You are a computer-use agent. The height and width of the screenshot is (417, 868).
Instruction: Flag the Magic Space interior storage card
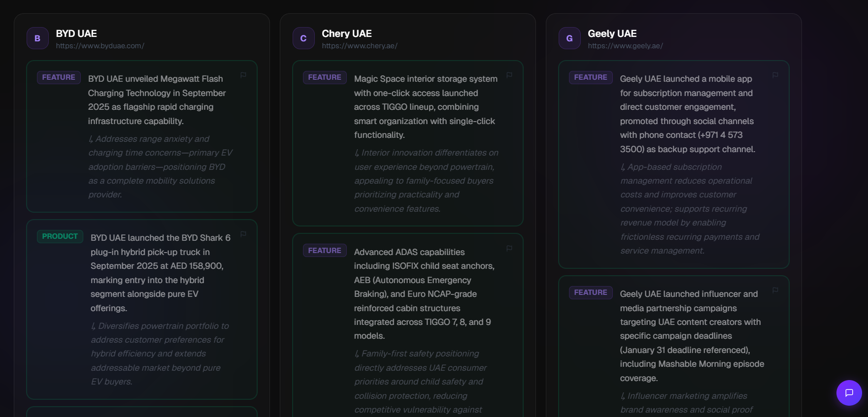pos(509,75)
